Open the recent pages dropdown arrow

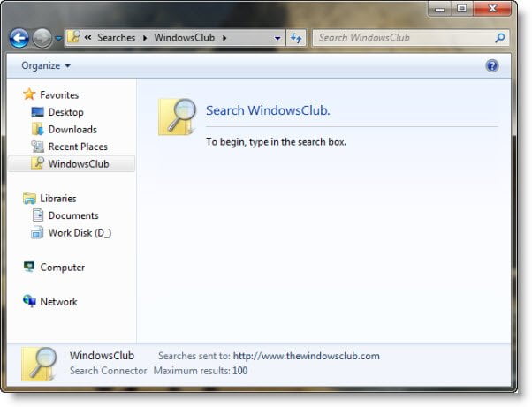[58, 38]
